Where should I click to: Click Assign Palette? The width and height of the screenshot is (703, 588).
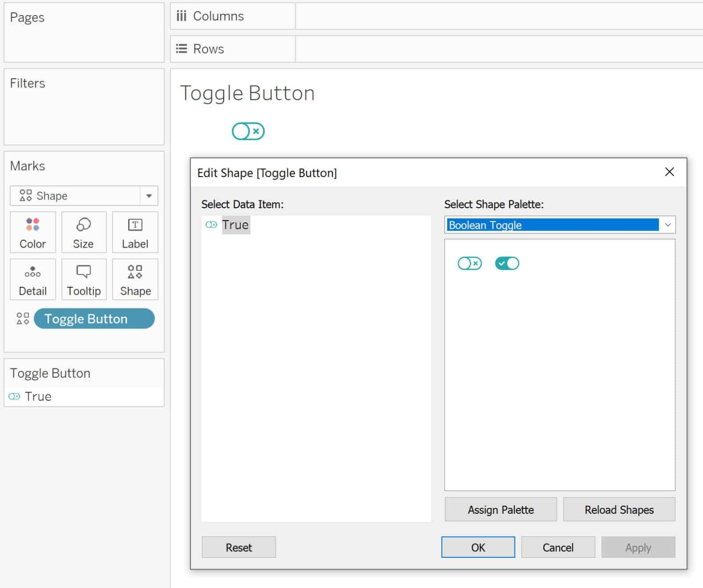500,509
